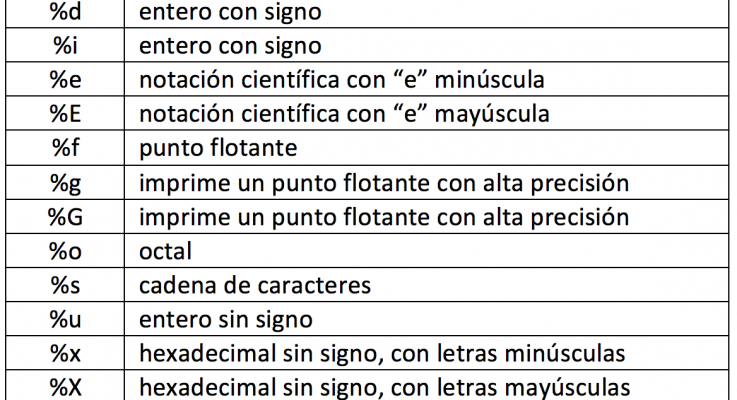Click 'notación científica con "e" minúscula' text
Image resolution: width=737 pixels, height=400 pixels.
[342, 79]
